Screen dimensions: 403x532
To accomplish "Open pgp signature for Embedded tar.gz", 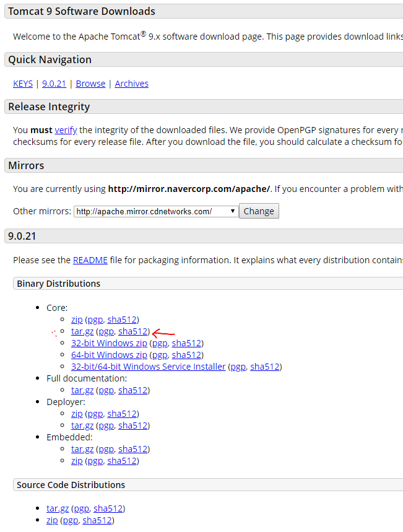I will [x=106, y=449].
